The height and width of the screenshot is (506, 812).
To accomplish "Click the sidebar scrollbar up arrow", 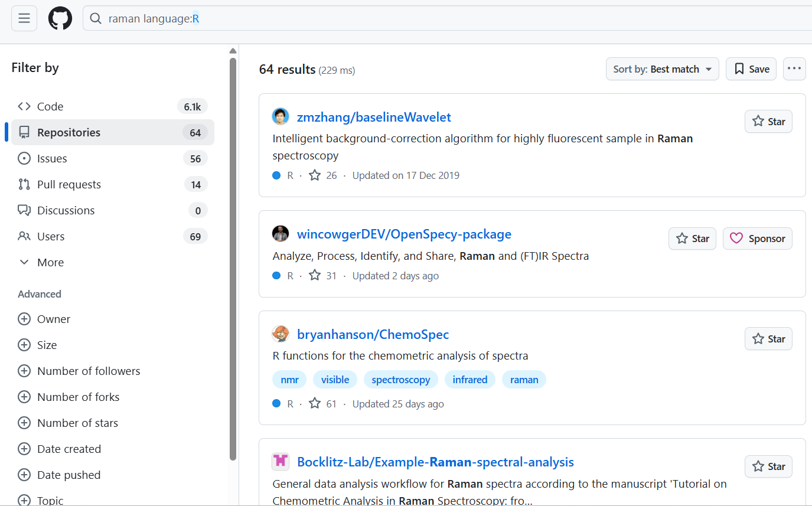I will point(233,51).
